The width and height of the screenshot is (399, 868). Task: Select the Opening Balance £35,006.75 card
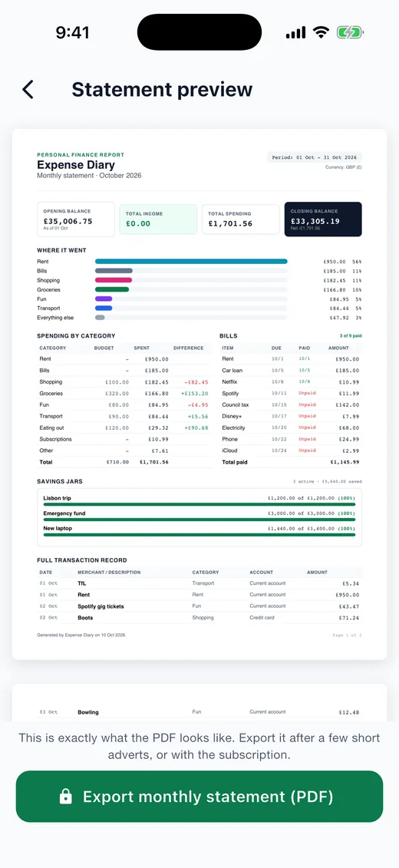point(76,219)
